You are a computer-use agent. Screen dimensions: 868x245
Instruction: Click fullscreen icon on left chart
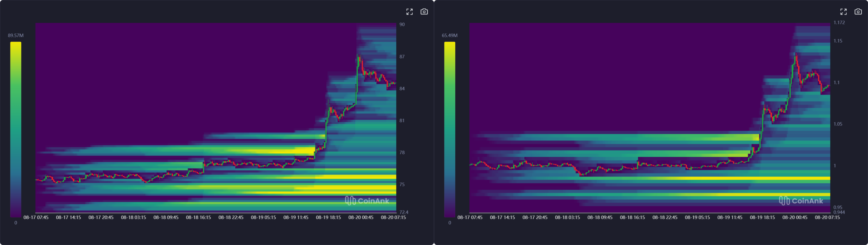coord(410,12)
